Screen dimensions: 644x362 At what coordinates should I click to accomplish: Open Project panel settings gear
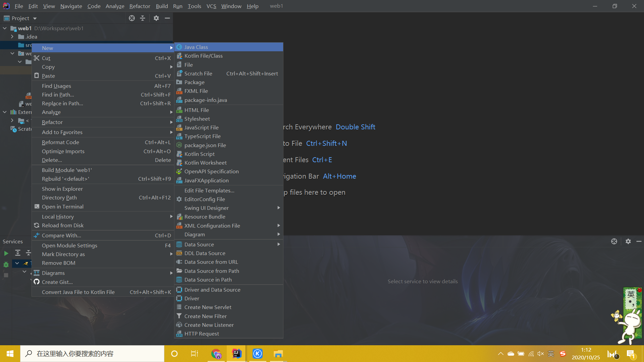[x=156, y=18]
